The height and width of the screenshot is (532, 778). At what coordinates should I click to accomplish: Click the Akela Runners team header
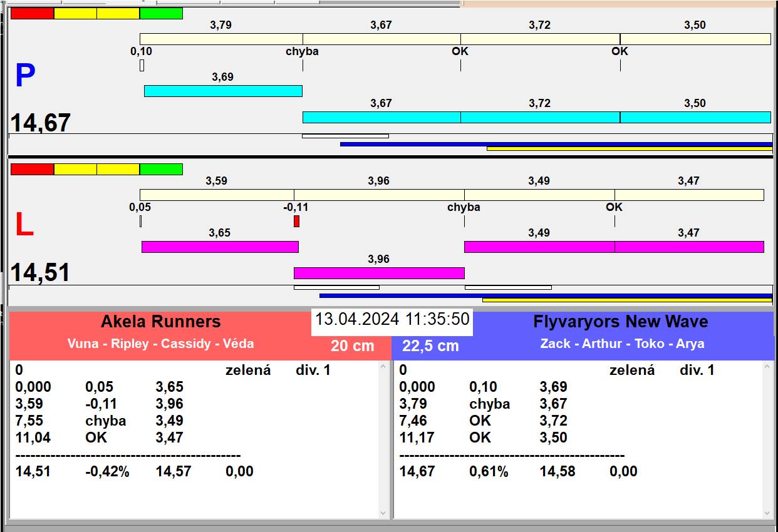click(x=161, y=322)
